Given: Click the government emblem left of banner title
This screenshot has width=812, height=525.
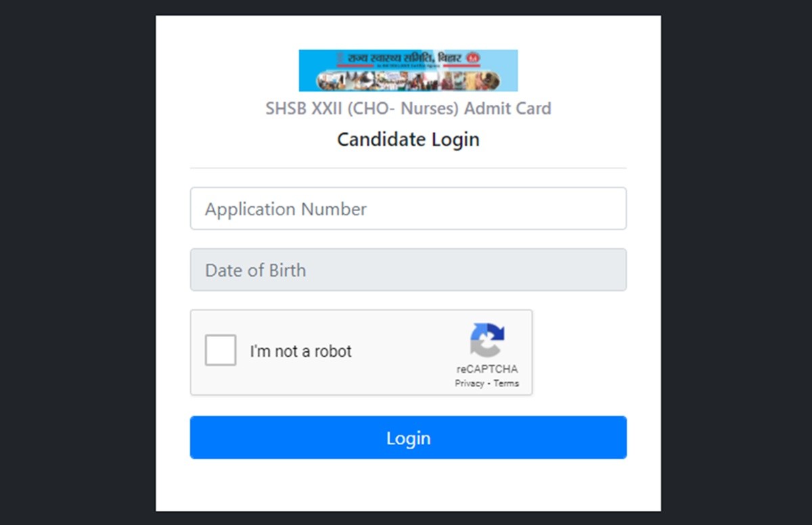Looking at the screenshot, I should click(x=339, y=58).
